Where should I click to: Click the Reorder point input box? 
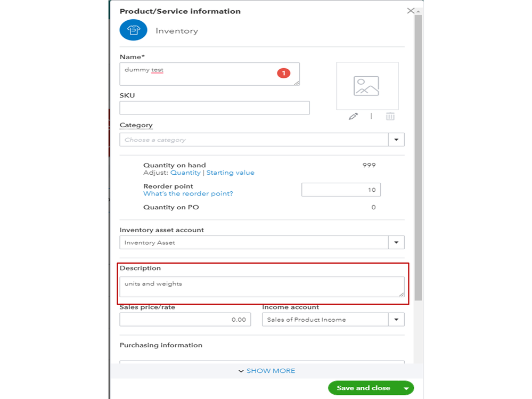(341, 190)
